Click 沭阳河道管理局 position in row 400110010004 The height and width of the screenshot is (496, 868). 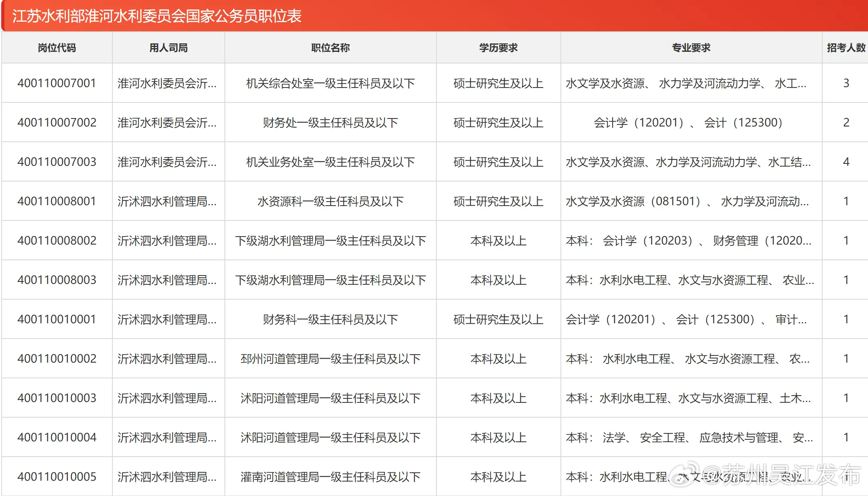click(x=330, y=437)
